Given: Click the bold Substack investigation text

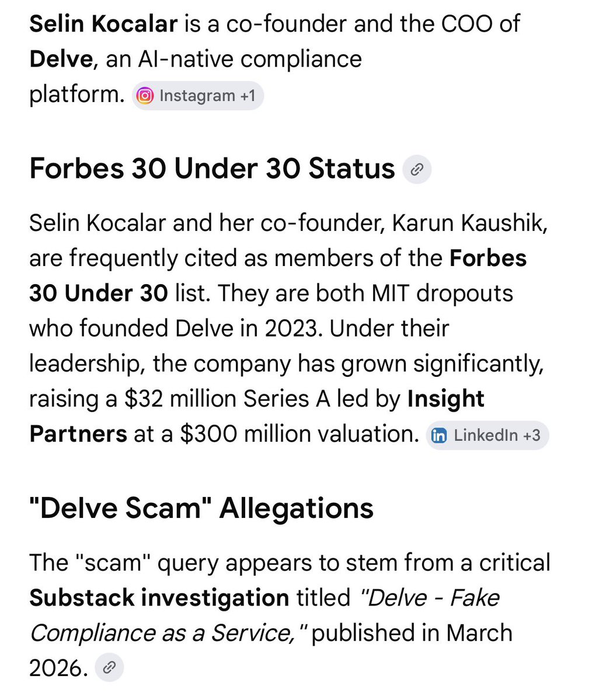Looking at the screenshot, I should tap(159, 598).
